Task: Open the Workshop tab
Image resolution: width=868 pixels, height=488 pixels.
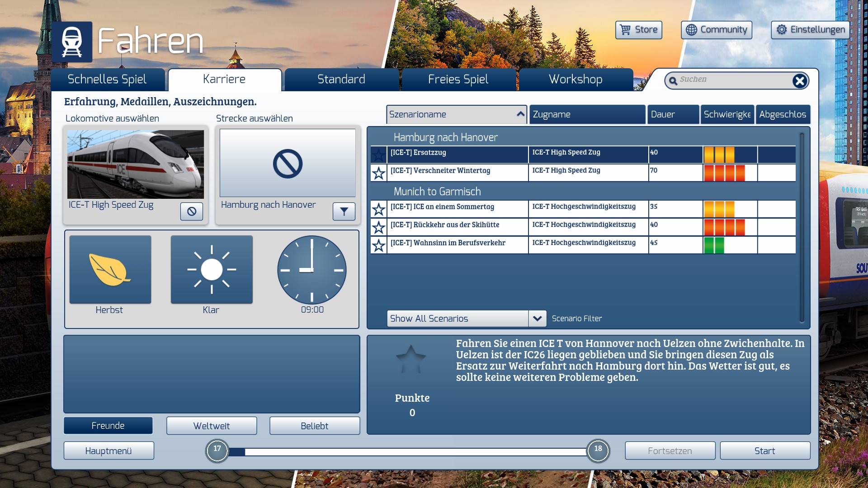Action: click(575, 80)
